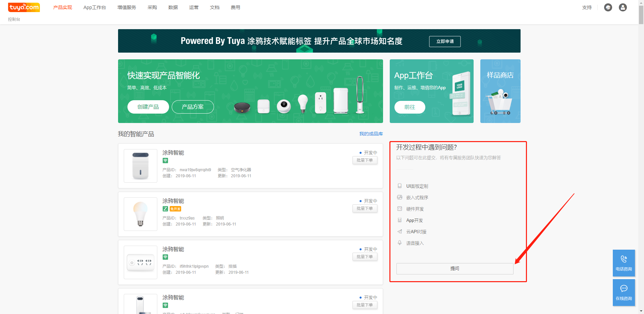Click the 产品方案 button
Image resolution: width=644 pixels, height=314 pixels.
coord(193,107)
